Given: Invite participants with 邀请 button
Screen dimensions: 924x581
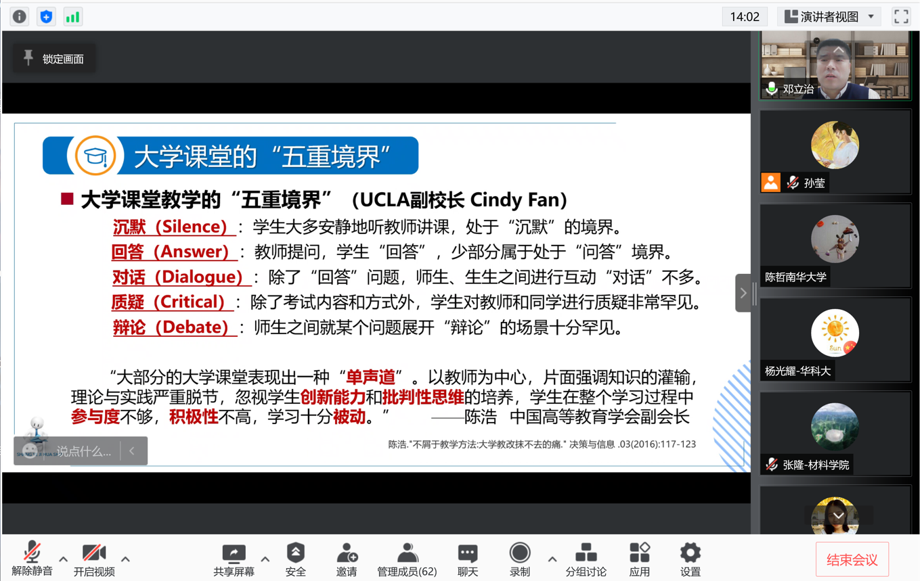Looking at the screenshot, I should pos(347,559).
